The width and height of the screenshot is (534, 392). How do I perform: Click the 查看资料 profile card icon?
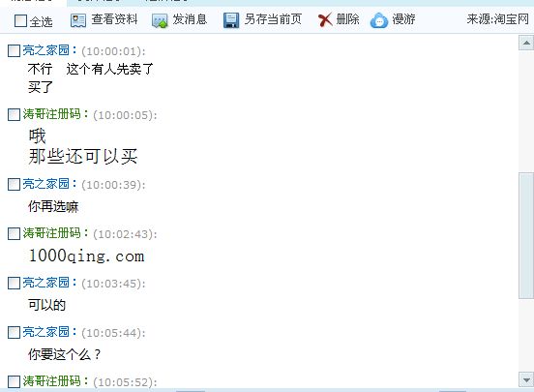click(78, 20)
